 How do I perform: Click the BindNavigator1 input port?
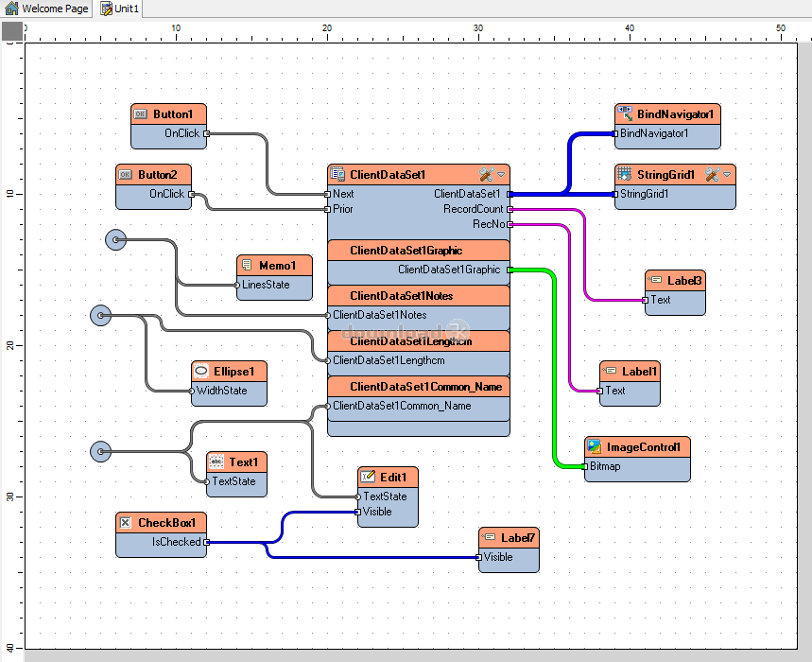tap(615, 133)
